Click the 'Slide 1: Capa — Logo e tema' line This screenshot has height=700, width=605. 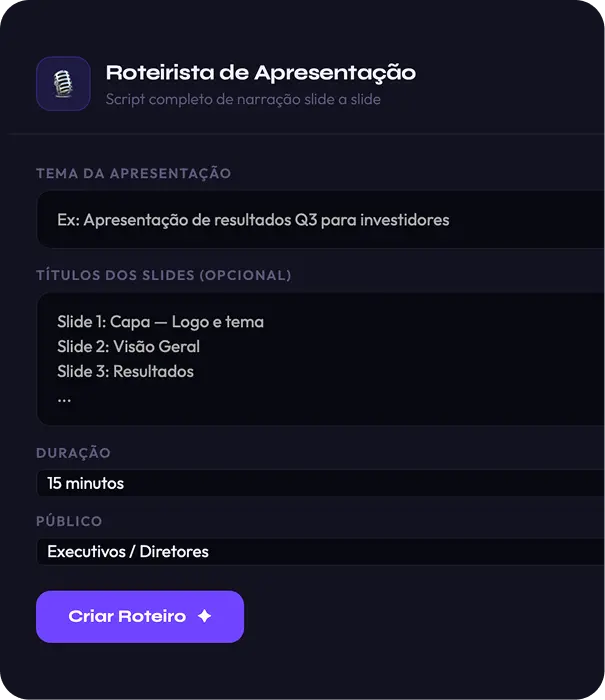click(160, 322)
